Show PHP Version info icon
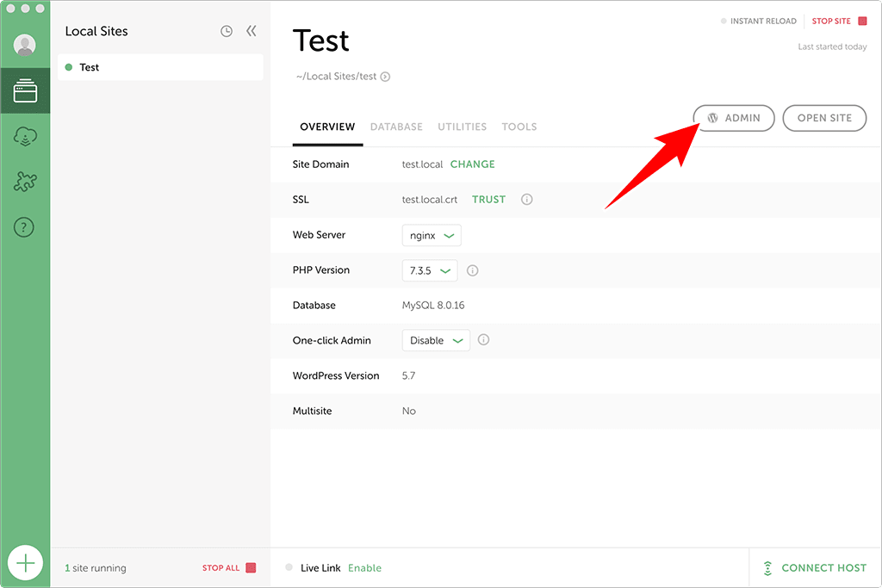The image size is (882, 588). pos(473,270)
